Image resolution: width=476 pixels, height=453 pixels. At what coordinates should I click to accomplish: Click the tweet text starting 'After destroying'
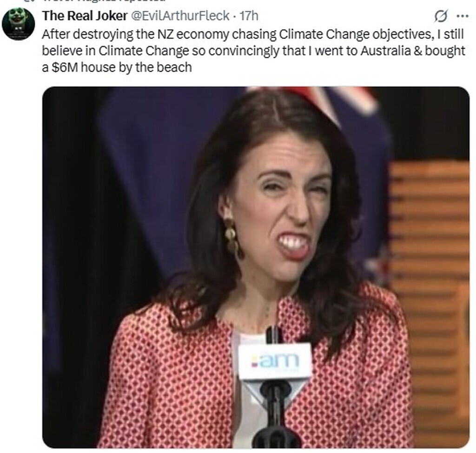tap(253, 51)
